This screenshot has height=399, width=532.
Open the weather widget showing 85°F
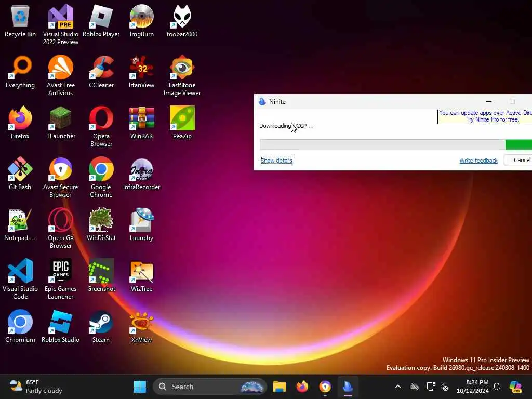click(36, 387)
